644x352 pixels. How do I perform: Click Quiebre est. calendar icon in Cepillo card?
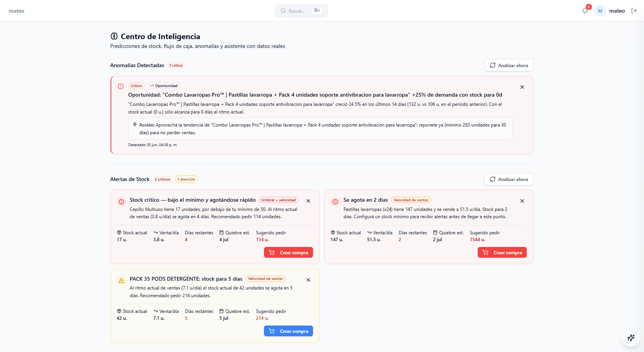pos(221,232)
